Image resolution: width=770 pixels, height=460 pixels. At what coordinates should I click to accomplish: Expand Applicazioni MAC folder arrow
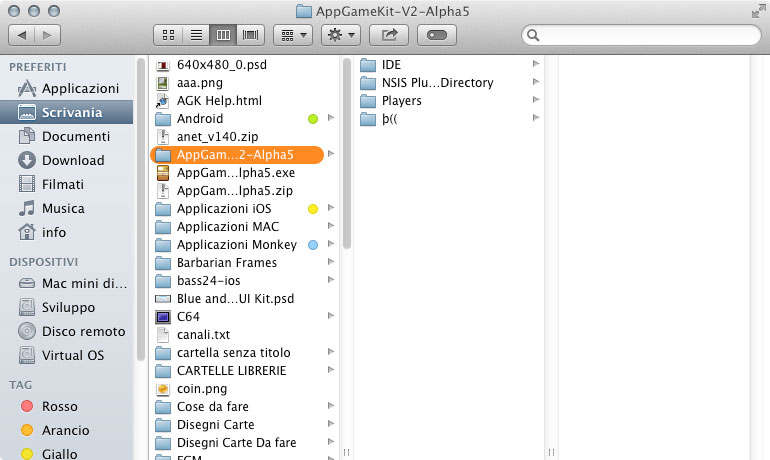(x=331, y=226)
